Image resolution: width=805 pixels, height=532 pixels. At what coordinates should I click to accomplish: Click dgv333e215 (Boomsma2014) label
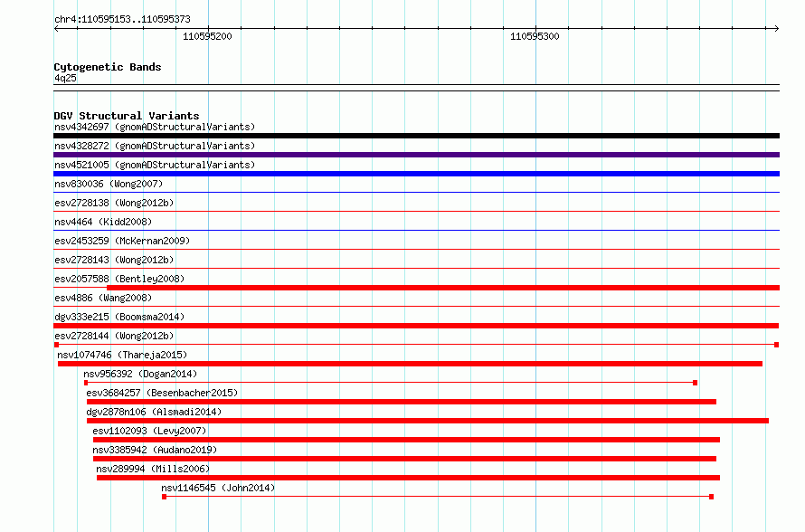click(119, 317)
